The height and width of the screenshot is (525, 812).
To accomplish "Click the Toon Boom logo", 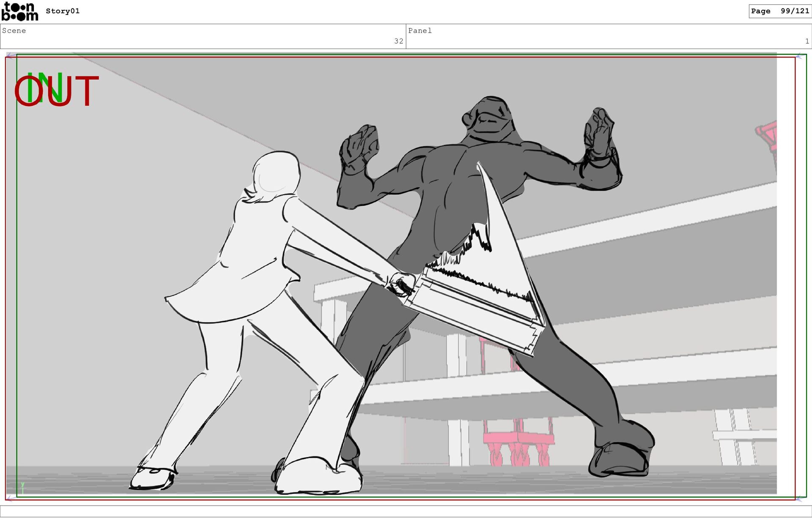I will [x=19, y=11].
